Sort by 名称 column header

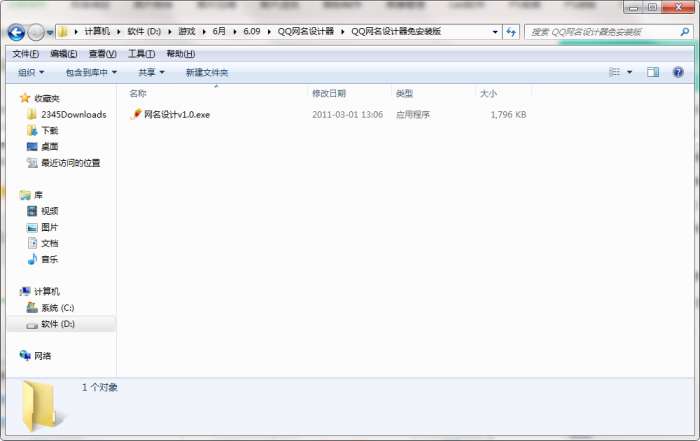tap(138, 94)
